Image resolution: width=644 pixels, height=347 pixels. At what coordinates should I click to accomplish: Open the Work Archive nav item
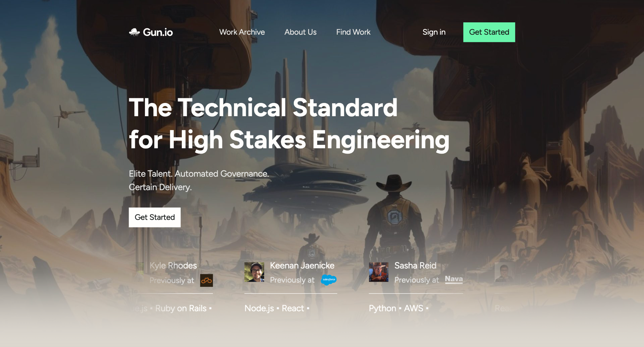pos(242,32)
